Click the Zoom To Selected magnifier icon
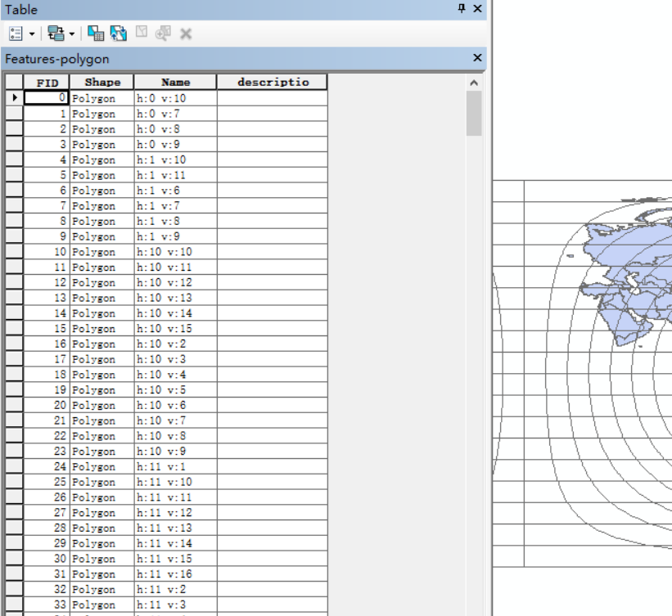672x616 pixels. point(160,34)
